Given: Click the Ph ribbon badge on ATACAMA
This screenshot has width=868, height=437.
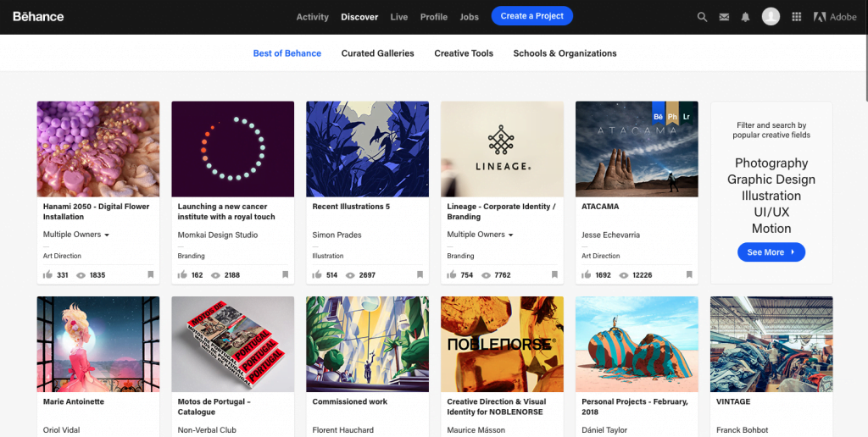Looking at the screenshot, I should pos(672,115).
